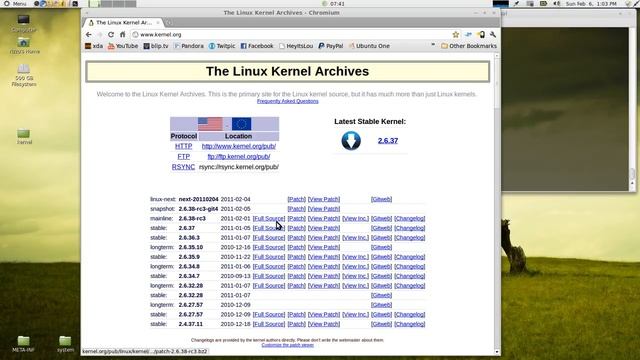Click the volume speaker icon in panel
The image size is (640, 360).
[557, 3]
